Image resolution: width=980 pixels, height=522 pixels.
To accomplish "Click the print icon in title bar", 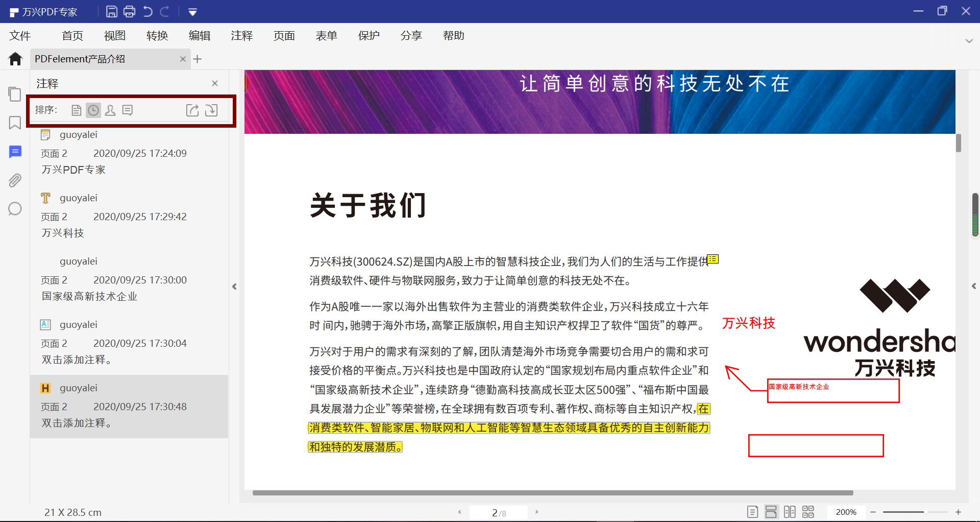I will pos(129,11).
